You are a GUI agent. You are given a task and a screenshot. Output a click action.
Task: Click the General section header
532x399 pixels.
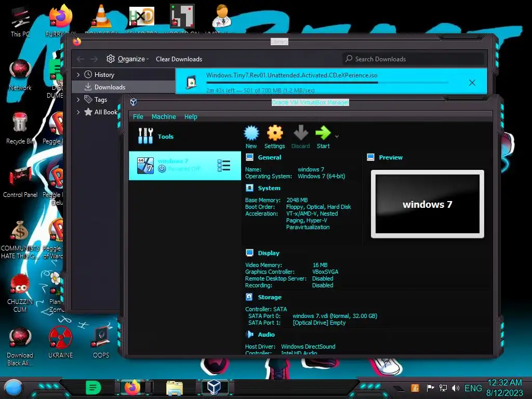pyautogui.click(x=270, y=157)
